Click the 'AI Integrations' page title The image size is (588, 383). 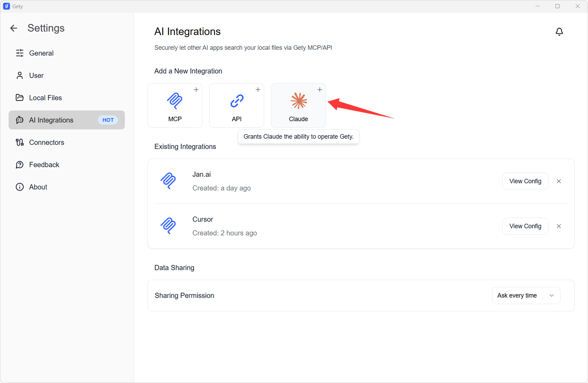point(188,32)
